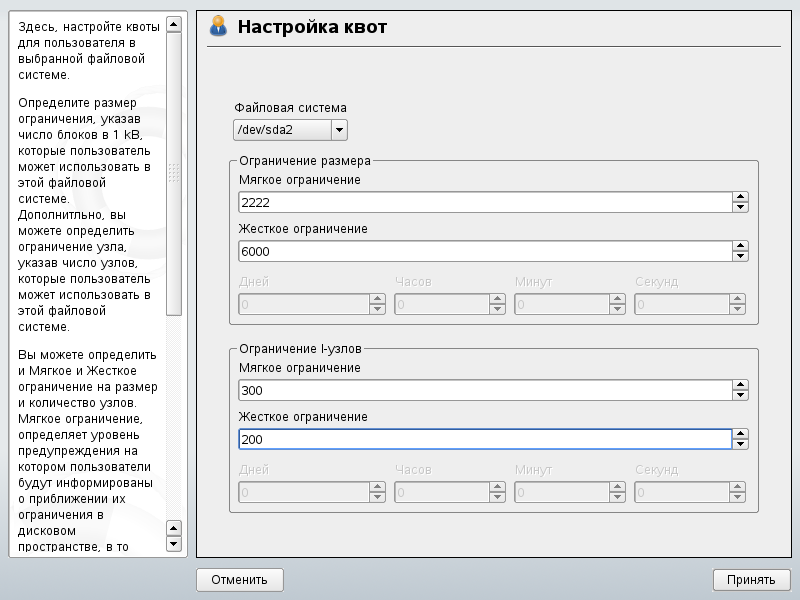This screenshot has width=800, height=600.
Task: Decrease size hard limit 6000 with down arrow
Action: tap(740, 257)
